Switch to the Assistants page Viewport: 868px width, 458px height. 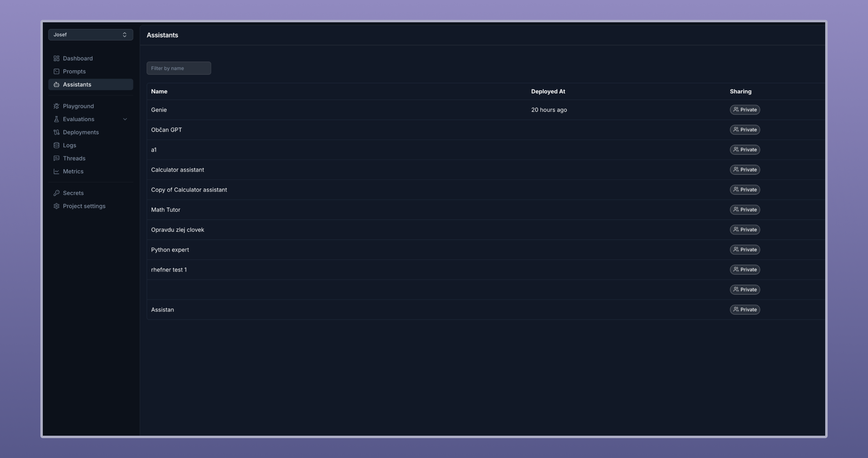[77, 84]
